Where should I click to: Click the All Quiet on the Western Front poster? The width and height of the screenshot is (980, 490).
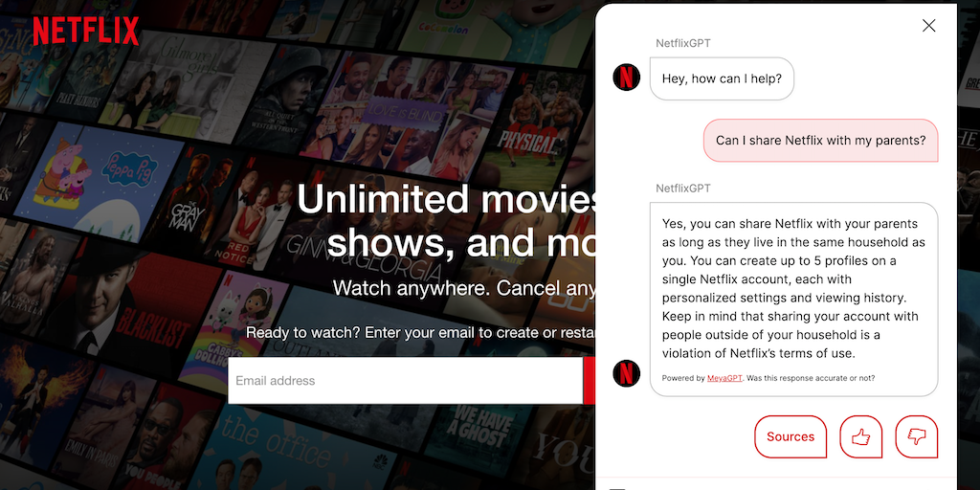tap(281, 97)
